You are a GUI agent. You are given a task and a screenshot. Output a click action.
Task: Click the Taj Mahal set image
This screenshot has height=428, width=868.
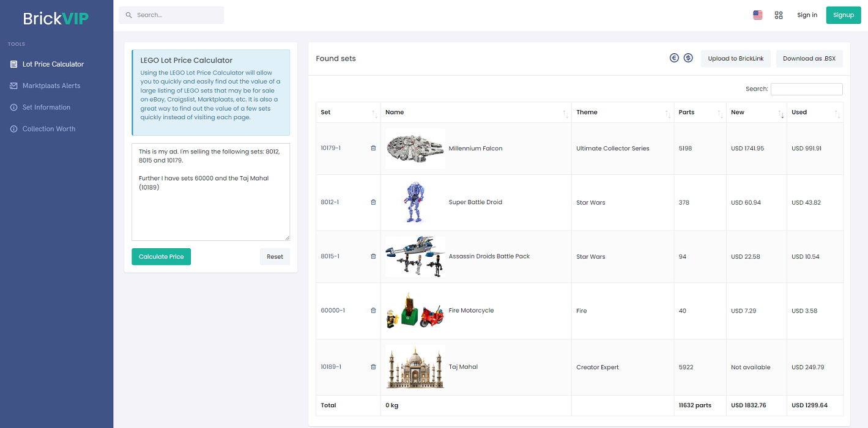coord(415,367)
